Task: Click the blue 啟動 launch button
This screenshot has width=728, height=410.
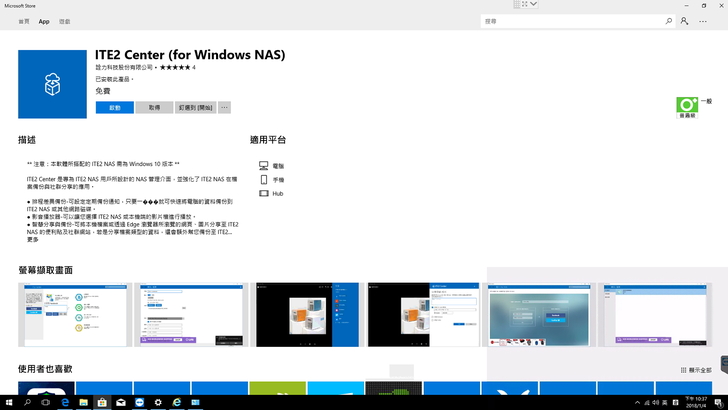Action: (x=115, y=107)
